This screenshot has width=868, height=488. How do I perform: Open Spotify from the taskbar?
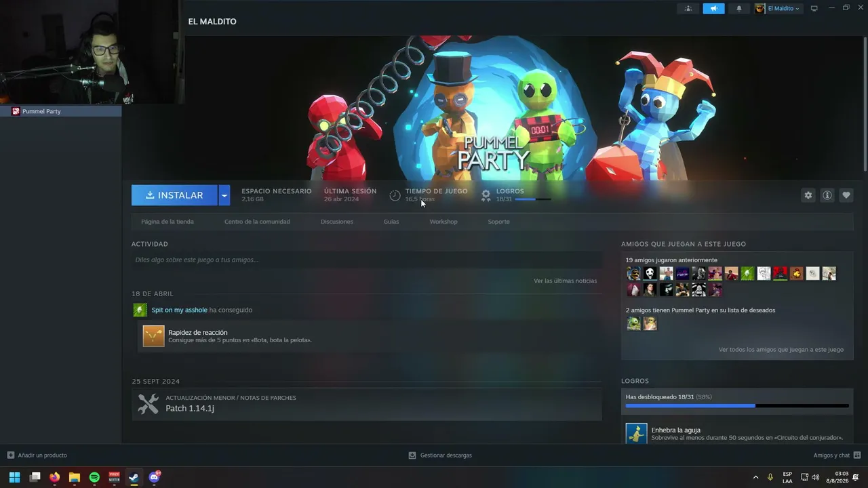point(94,477)
